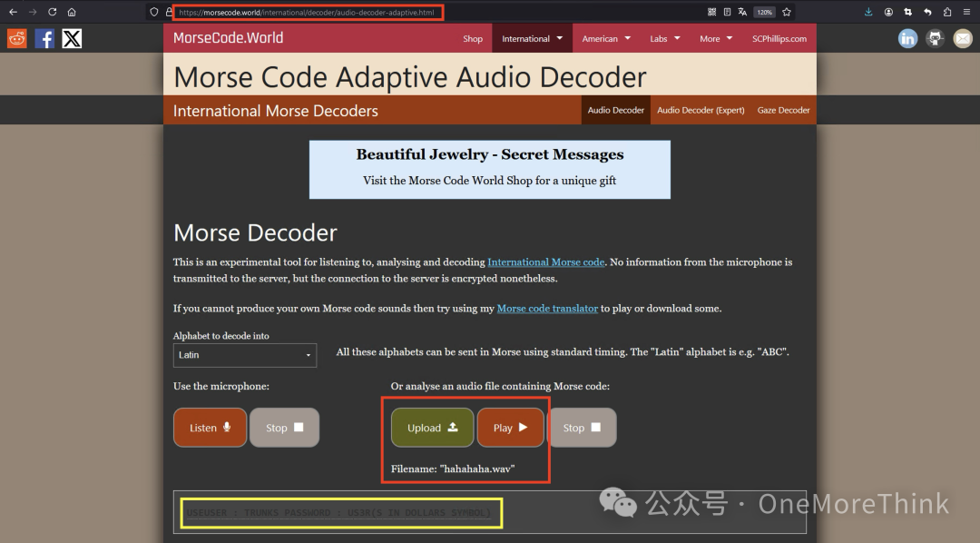
Task: Click the decoded output text box
Action: tap(490, 512)
